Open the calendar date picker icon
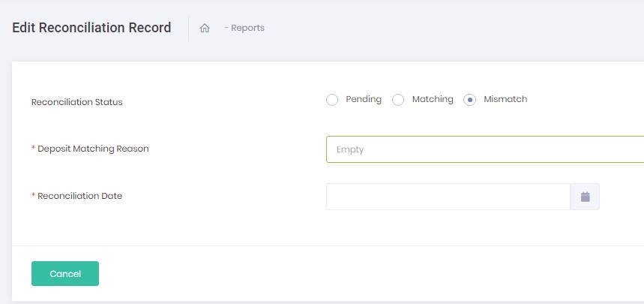Viewport: 644px width, 304px height. pyautogui.click(x=585, y=197)
